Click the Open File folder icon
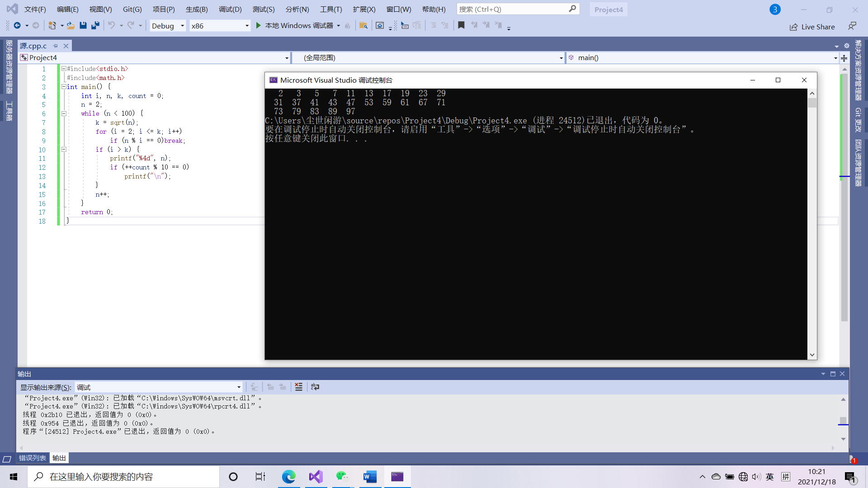This screenshot has width=868, height=488. coord(71,26)
